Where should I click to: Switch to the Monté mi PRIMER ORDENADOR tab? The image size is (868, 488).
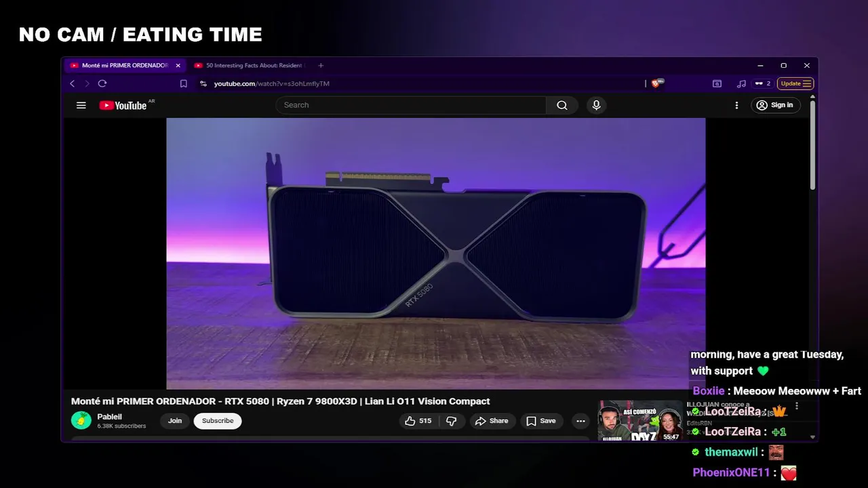[x=125, y=66]
